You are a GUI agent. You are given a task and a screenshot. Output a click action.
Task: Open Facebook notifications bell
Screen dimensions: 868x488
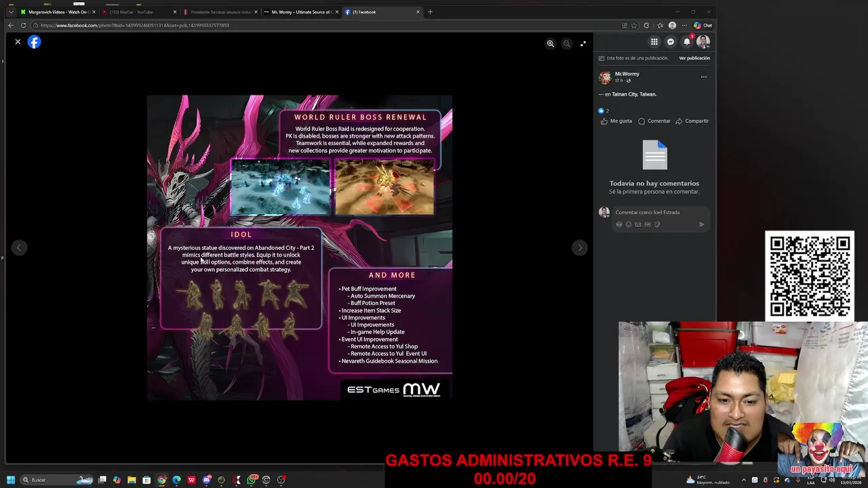(687, 42)
